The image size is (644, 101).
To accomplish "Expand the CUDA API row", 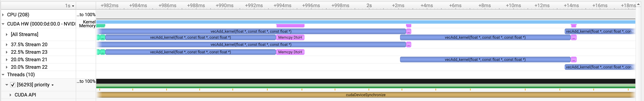I will coord(10,95).
